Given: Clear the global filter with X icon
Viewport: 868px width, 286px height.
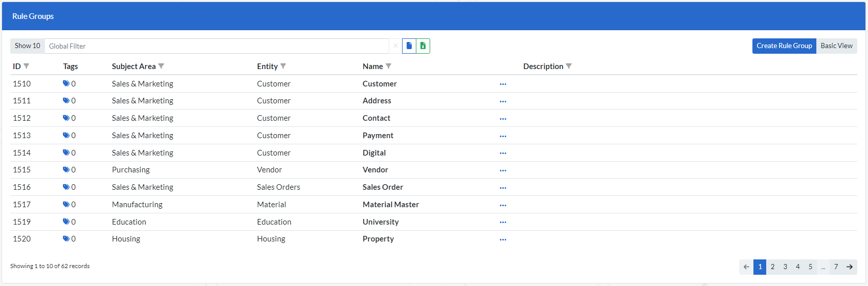Looking at the screenshot, I should tap(395, 46).
